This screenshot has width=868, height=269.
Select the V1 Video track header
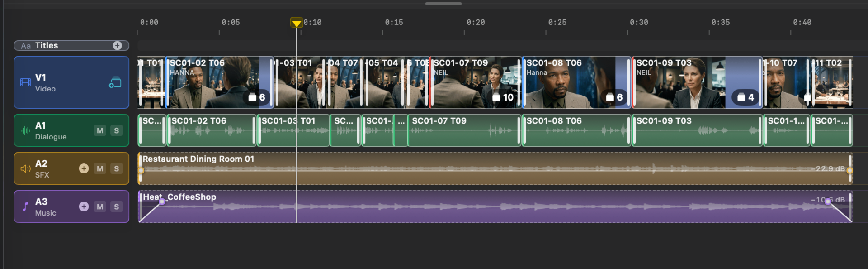click(x=71, y=82)
